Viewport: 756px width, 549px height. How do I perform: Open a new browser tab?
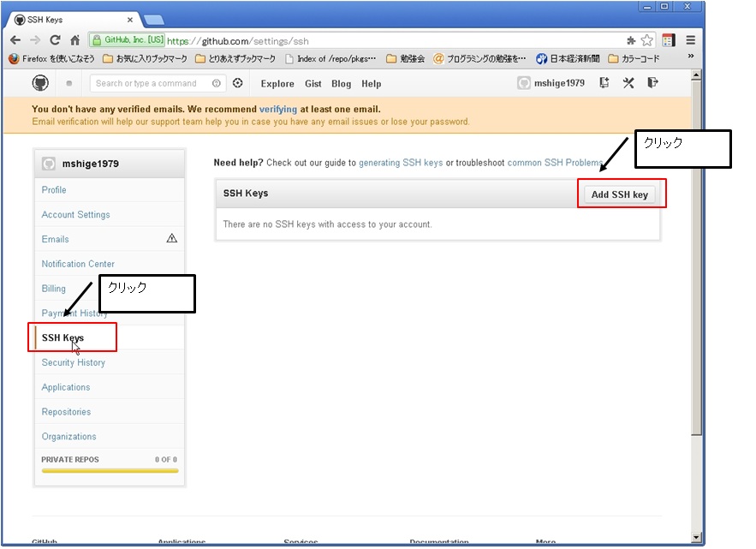click(x=154, y=20)
